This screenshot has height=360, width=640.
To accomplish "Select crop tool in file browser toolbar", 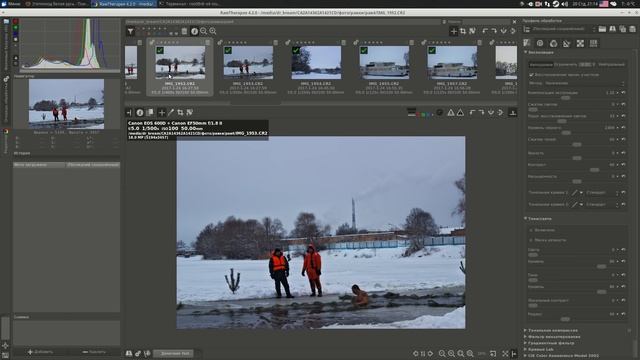I will [463, 31].
